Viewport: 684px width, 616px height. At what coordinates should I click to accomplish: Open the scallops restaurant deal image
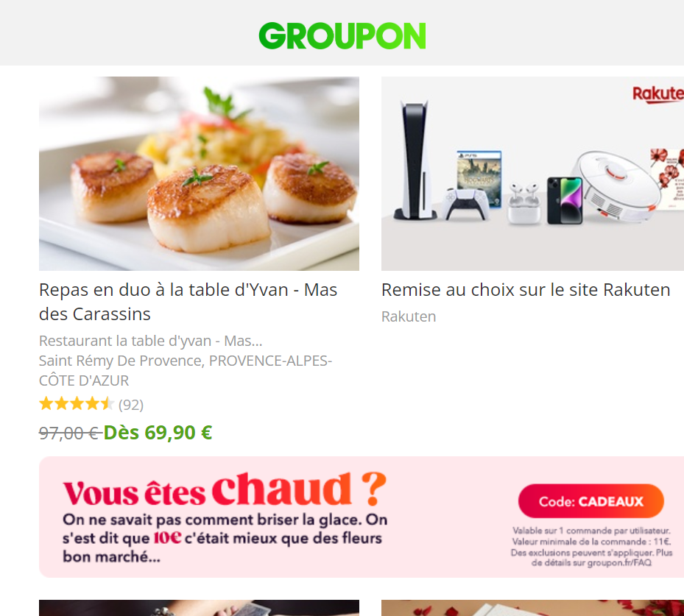pos(199,174)
